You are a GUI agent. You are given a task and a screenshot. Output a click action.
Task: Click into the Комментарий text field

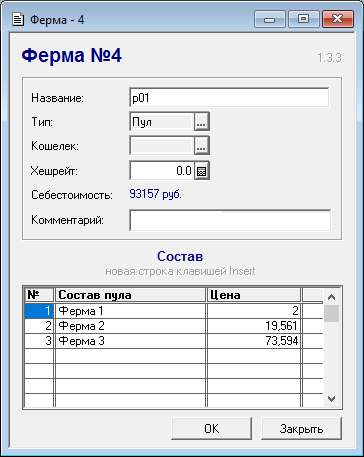click(230, 220)
